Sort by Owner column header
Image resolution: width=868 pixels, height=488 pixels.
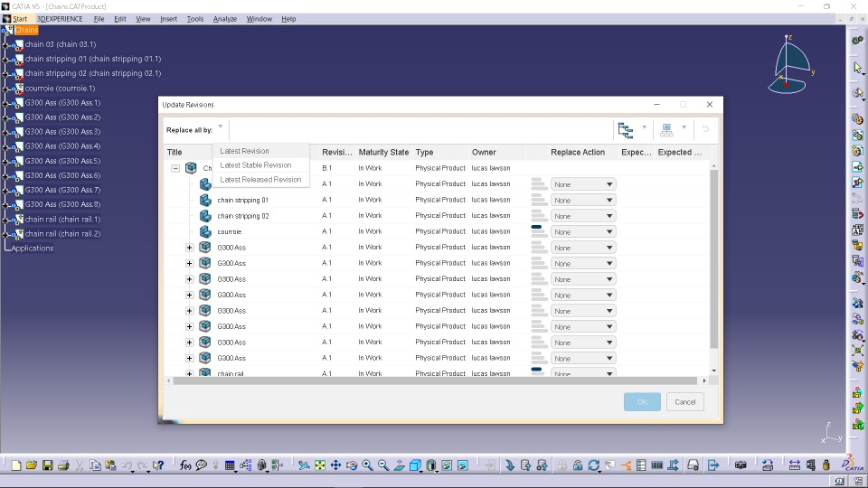click(484, 152)
